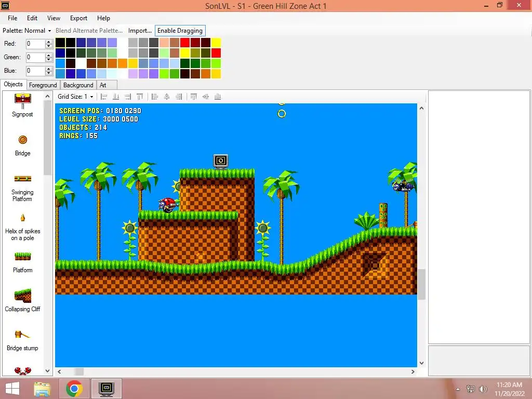This screenshot has height=399, width=532.
Task: Click the level canvas scroll-right arrow
Action: pos(413,371)
